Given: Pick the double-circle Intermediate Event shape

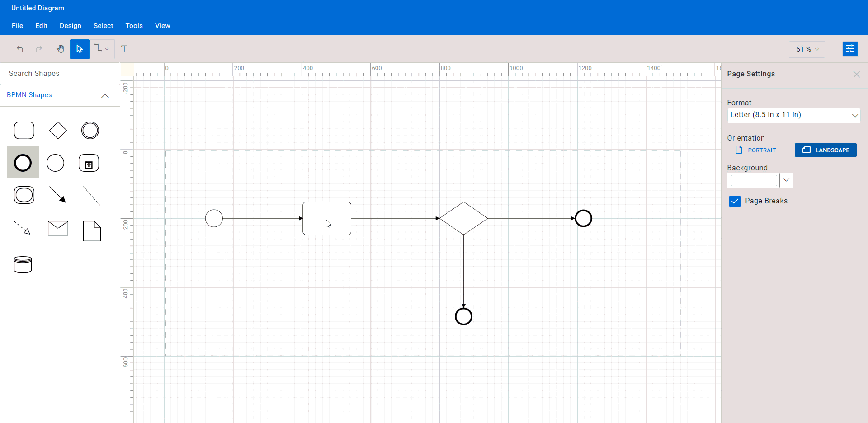Looking at the screenshot, I should [x=90, y=130].
